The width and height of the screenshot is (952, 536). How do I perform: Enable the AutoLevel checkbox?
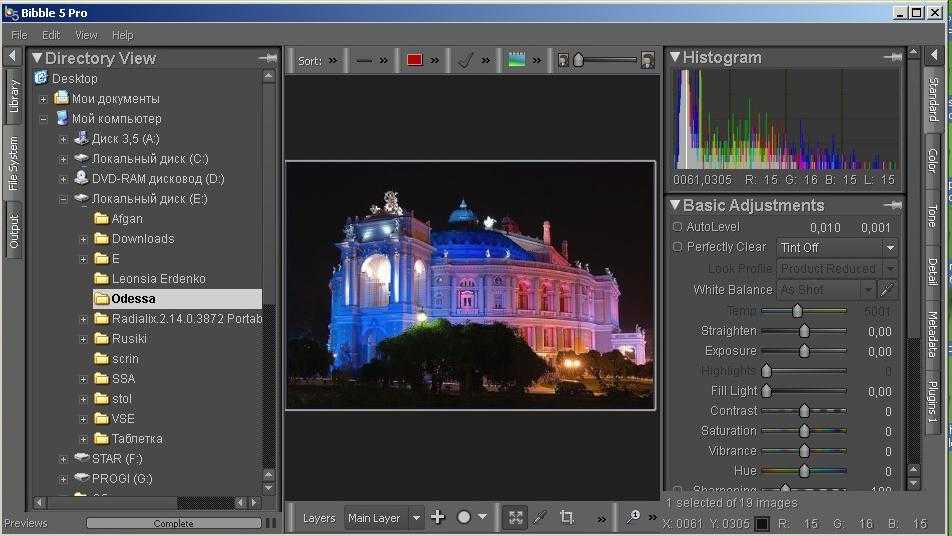coord(677,227)
